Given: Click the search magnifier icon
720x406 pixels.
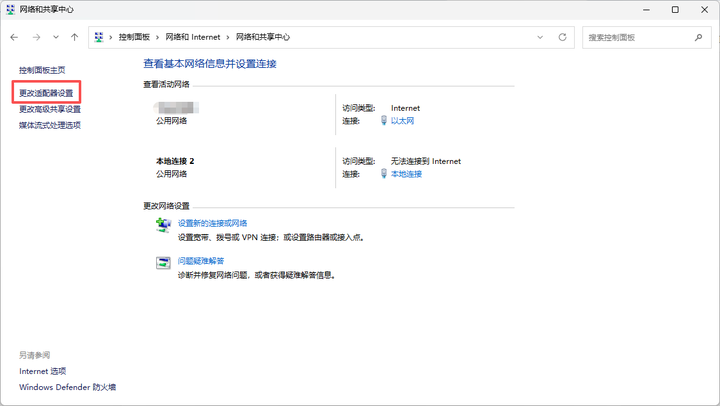Looking at the screenshot, I should (698, 37).
